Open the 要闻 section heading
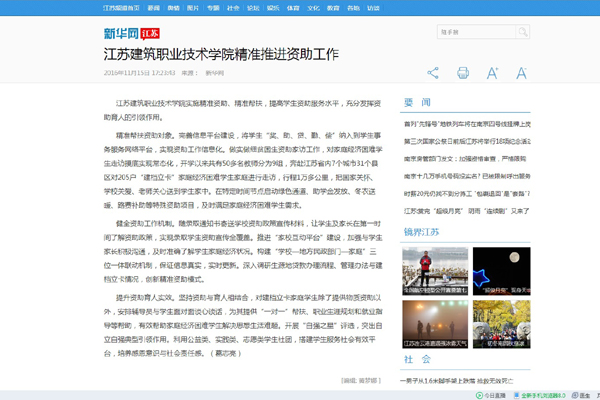This screenshot has height=400, width=600. click(x=417, y=102)
